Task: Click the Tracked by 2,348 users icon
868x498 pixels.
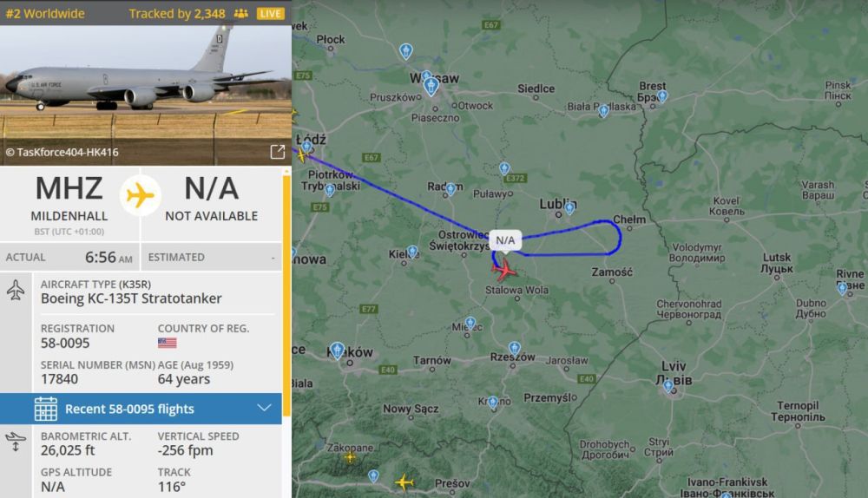Action: click(x=240, y=13)
